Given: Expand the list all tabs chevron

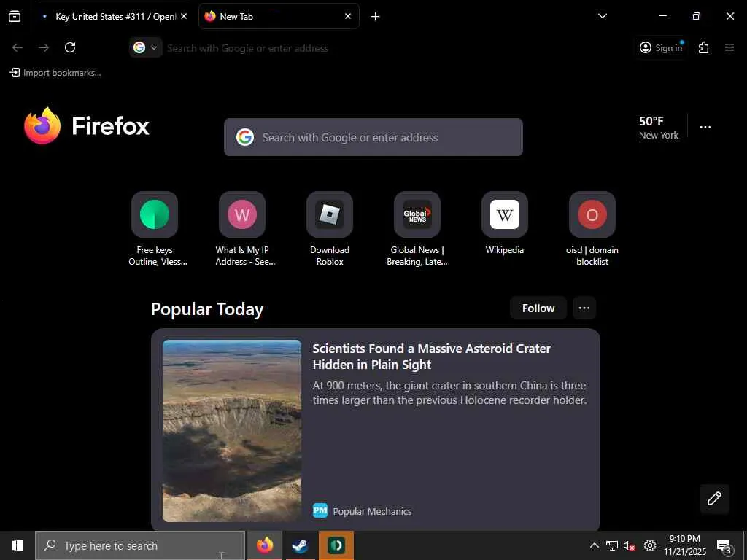Looking at the screenshot, I should pyautogui.click(x=602, y=16).
